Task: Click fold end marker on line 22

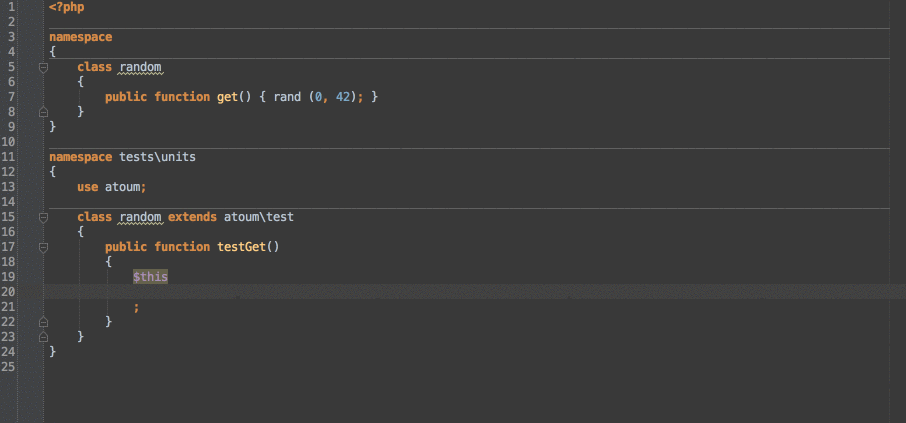Action: point(43,322)
